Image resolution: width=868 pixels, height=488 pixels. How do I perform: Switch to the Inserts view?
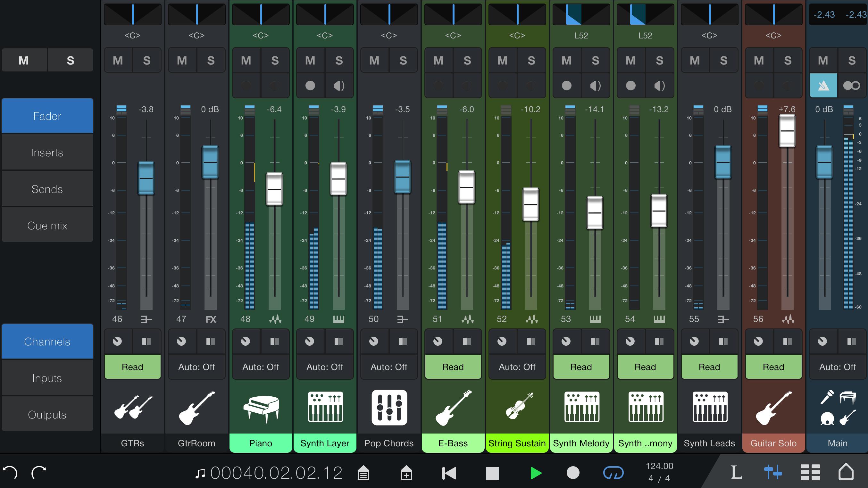click(47, 153)
